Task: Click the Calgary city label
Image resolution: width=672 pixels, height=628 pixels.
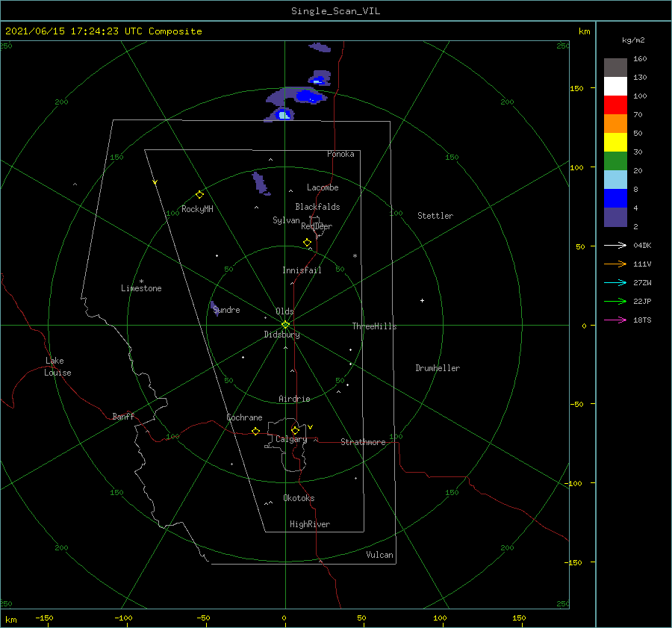Action: (x=291, y=439)
